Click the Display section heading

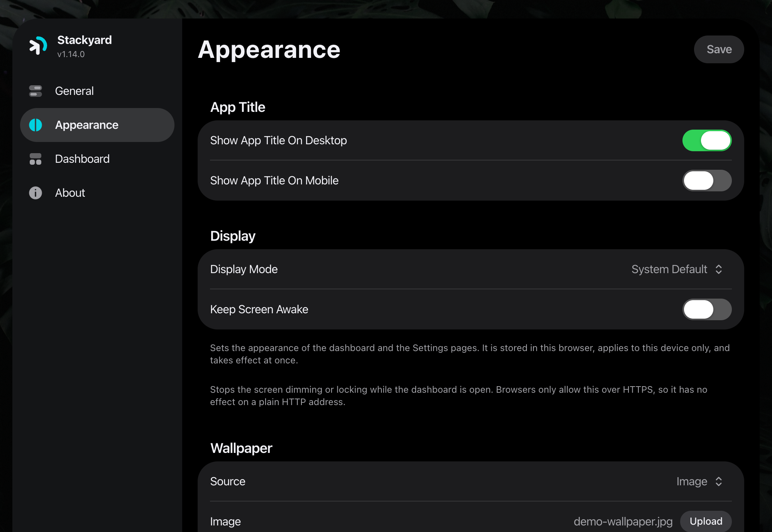tap(233, 236)
